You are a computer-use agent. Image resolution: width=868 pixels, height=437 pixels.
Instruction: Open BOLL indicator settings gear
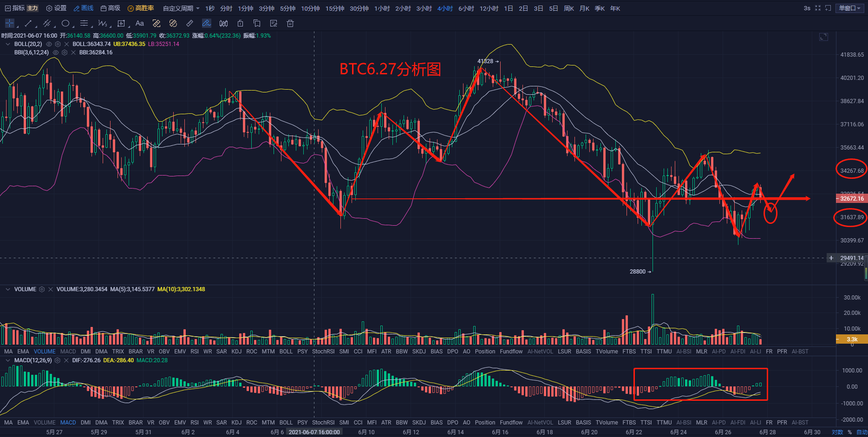58,44
